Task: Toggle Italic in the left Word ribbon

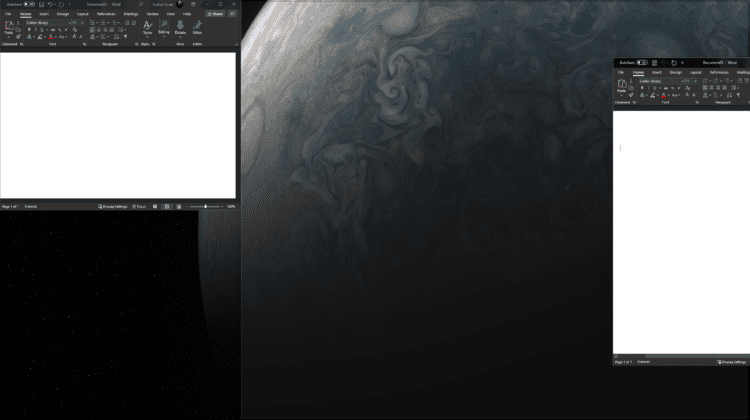Action: click(x=35, y=30)
